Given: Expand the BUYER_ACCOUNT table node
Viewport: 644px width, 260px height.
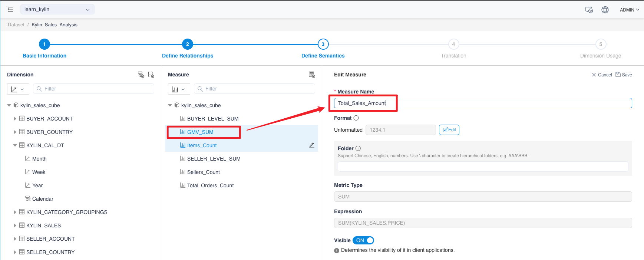Looking at the screenshot, I should pyautogui.click(x=15, y=119).
